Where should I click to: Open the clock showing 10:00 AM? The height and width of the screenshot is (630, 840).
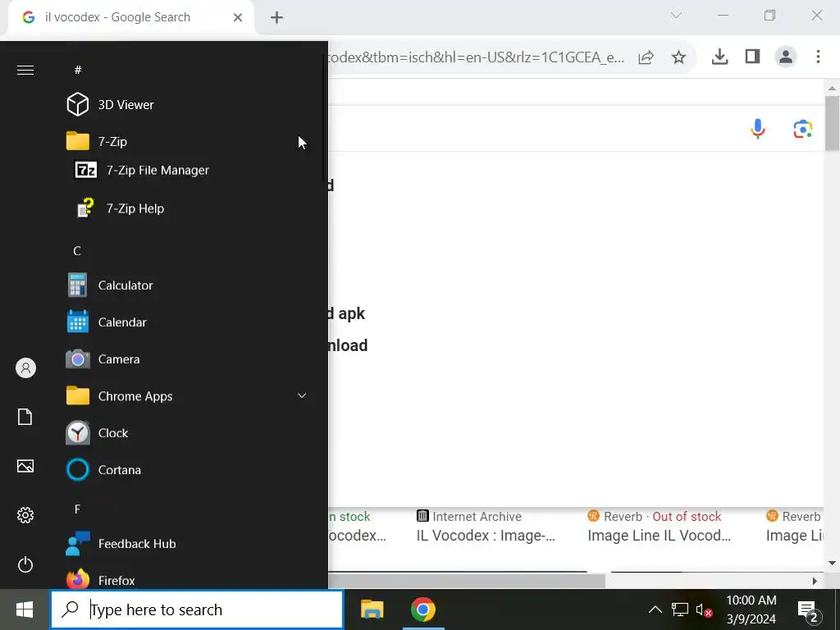[751, 609]
